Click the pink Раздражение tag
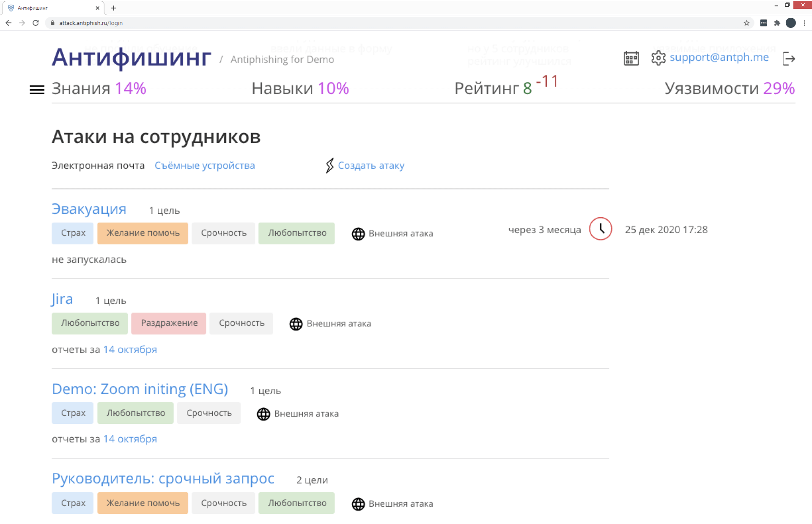The height and width of the screenshot is (524, 812). (x=169, y=323)
